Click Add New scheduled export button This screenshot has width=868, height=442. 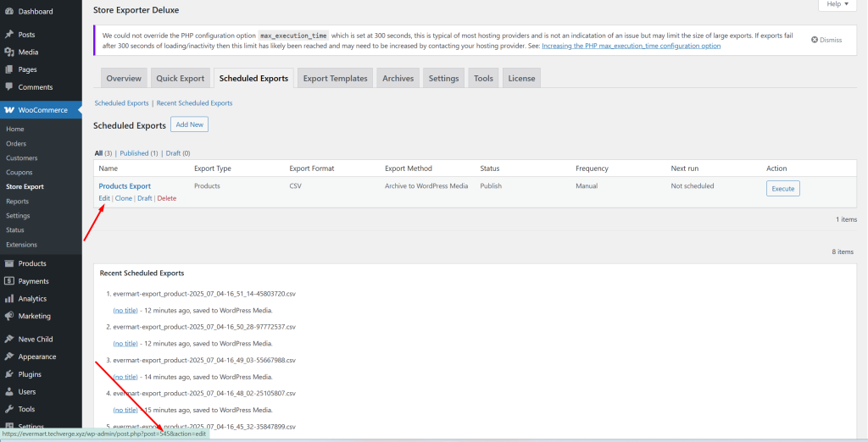[189, 124]
